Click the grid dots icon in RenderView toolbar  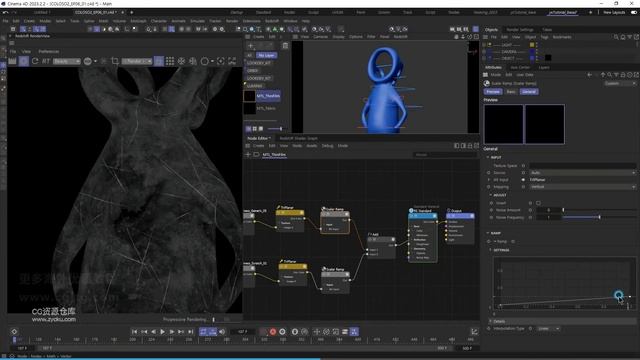[170, 61]
